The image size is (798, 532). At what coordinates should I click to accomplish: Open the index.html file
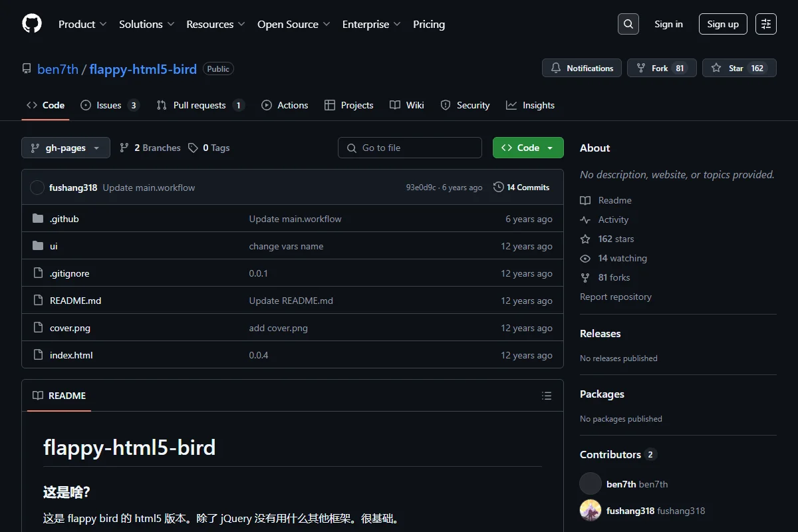[x=71, y=355]
